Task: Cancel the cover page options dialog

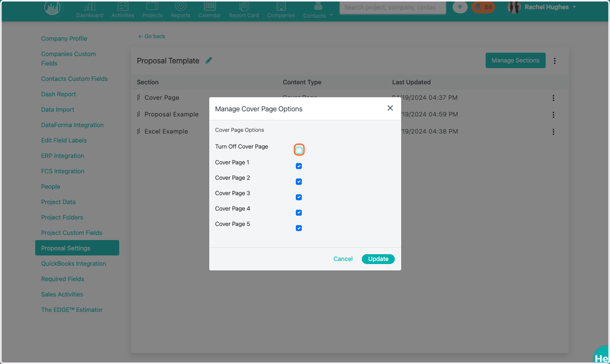Action: 343,259
